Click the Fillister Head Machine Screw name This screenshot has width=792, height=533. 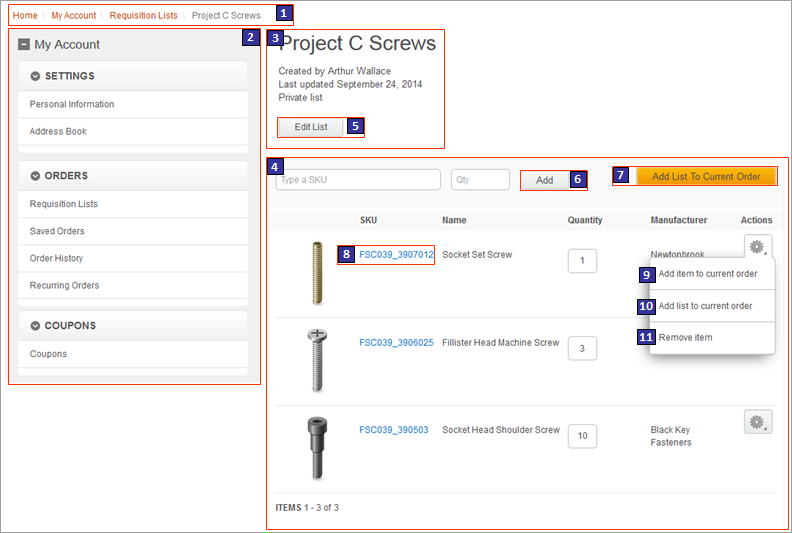click(501, 343)
